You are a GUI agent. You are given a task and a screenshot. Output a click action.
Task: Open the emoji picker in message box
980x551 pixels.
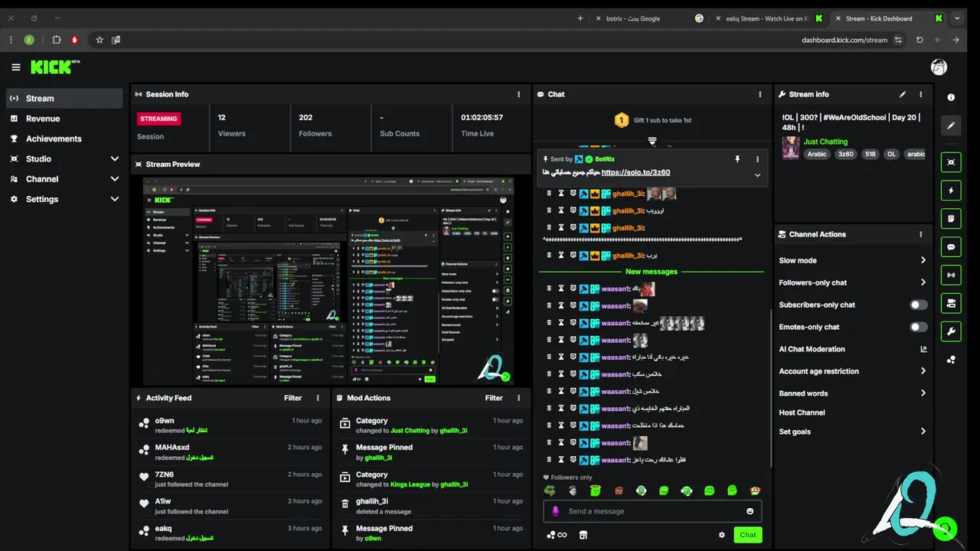coord(750,511)
